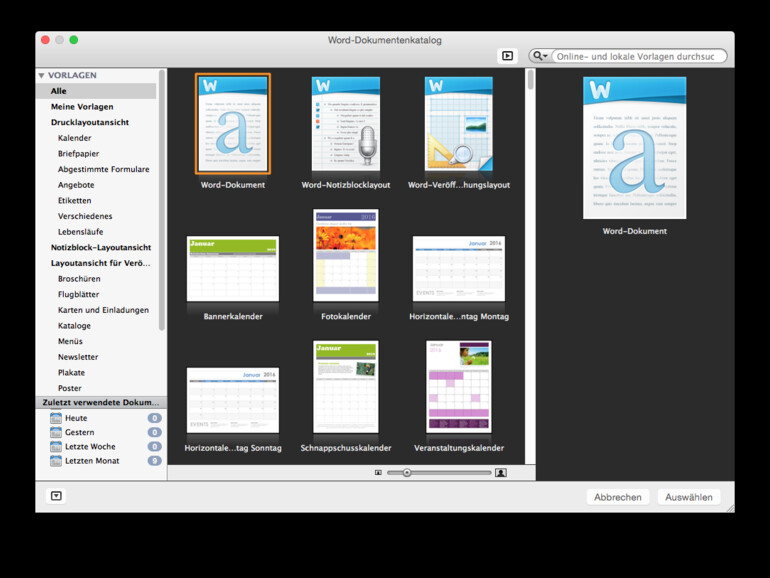Image resolution: width=770 pixels, height=578 pixels.
Task: Open Meine Vorlagen category
Action: (x=82, y=107)
